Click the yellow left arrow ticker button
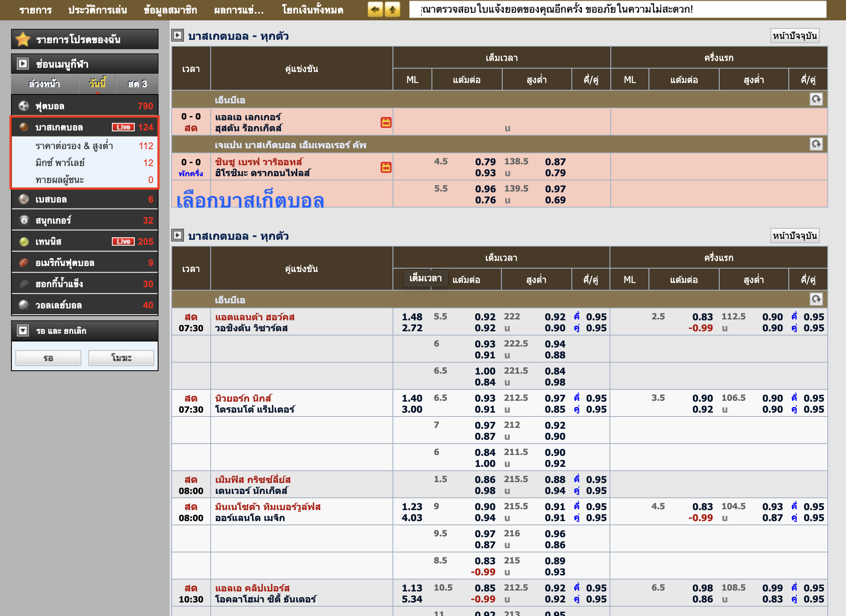Viewport: 846px width, 616px height. [x=375, y=9]
